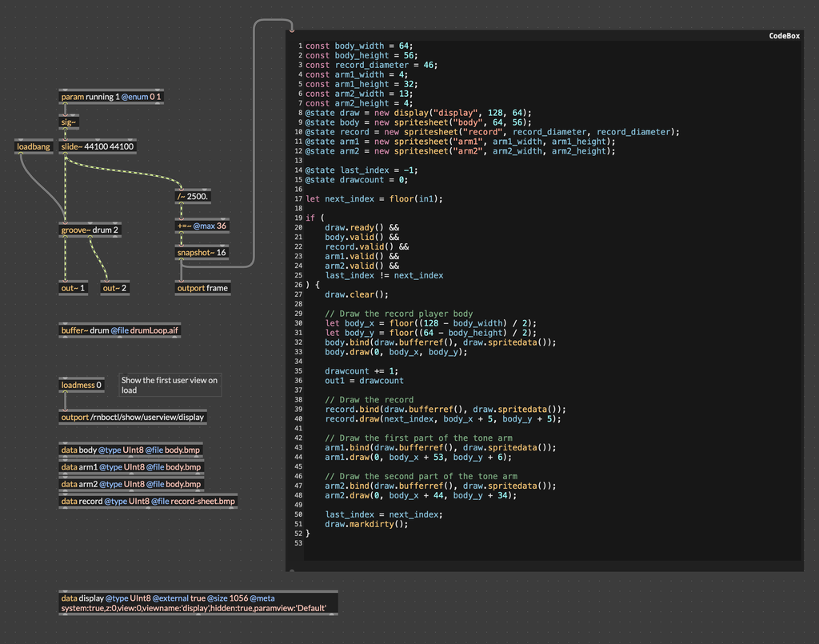Viewport: 819px width, 644px height.
Task: Click the outport frame object
Action: [202, 288]
